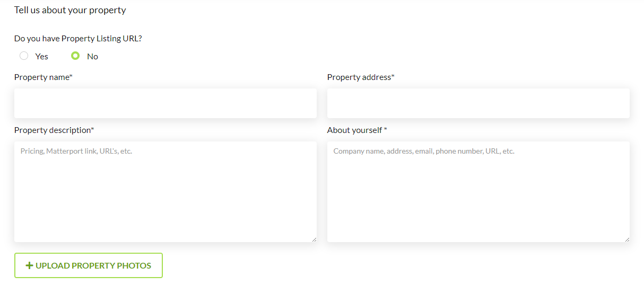Viewport: 644px width, 285px height.
Task: Click the 'Pricing, Matterport link' placeholder text
Action: (x=76, y=151)
